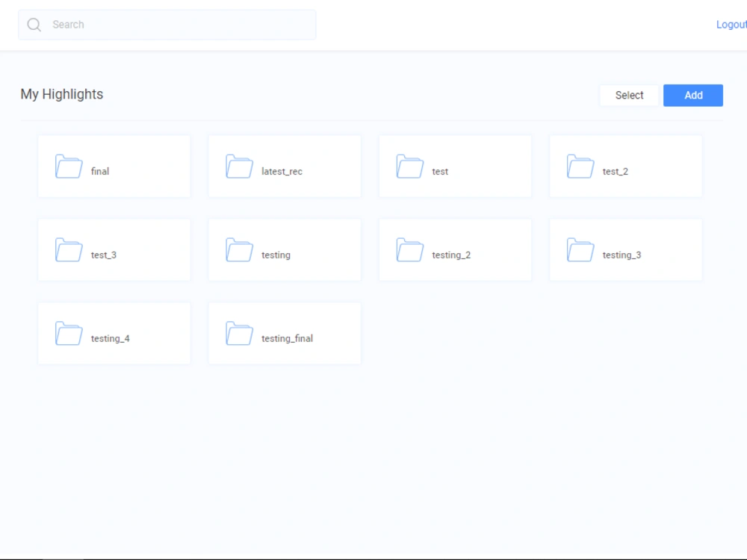Image resolution: width=747 pixels, height=560 pixels.
Task: Open the testing_final folder icon
Action: pos(239,334)
